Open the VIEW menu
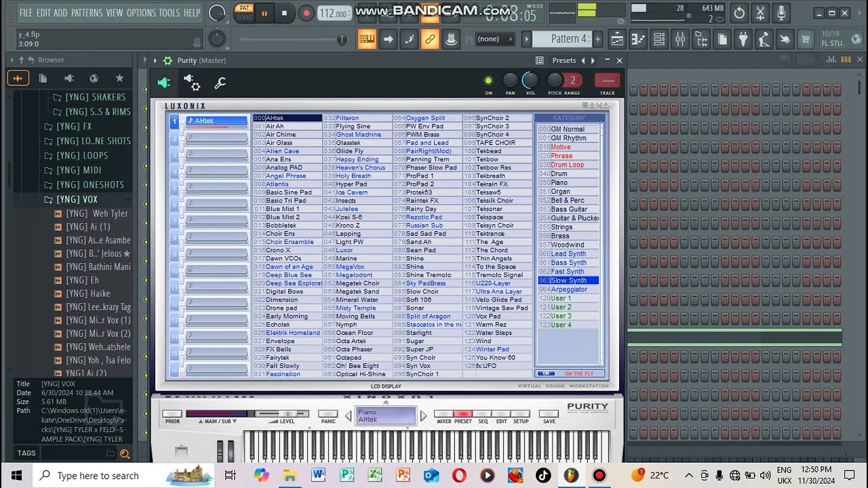Screen dimensions: 868x488 click(115, 13)
